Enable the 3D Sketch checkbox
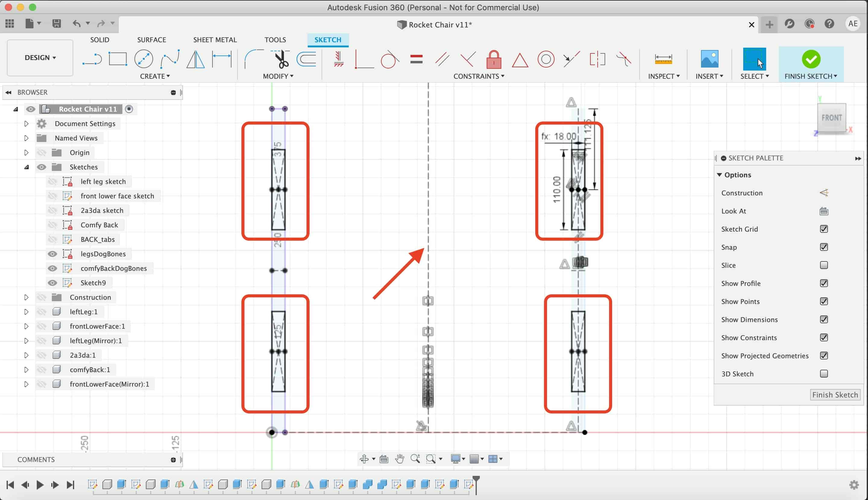 pos(824,374)
